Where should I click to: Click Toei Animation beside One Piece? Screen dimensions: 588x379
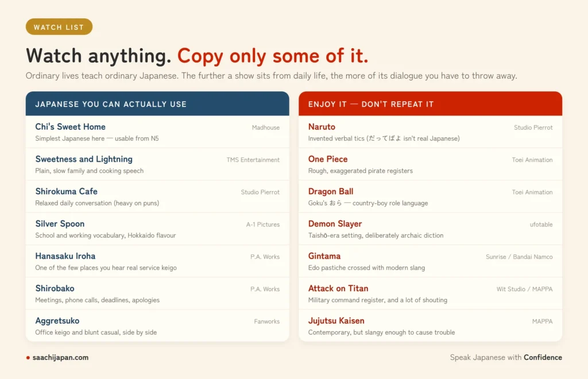pyautogui.click(x=532, y=160)
